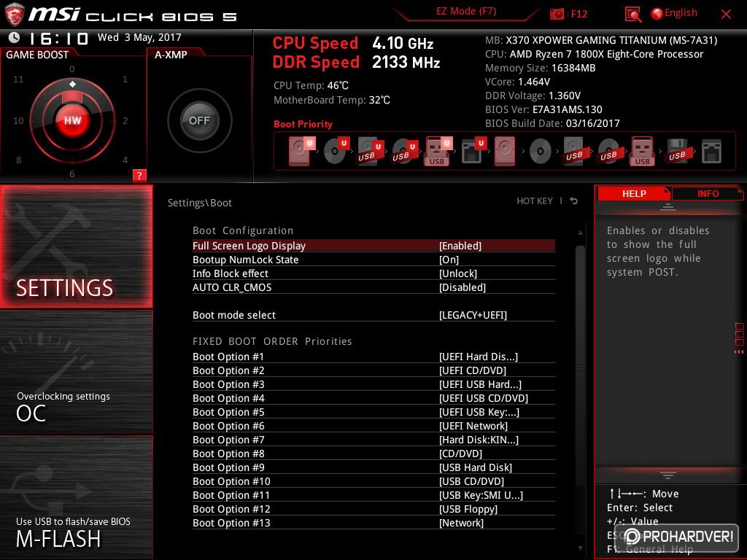Screen dimensions: 747x560
Task: Click the clock icon beside the time
Action: pyautogui.click(x=15, y=37)
